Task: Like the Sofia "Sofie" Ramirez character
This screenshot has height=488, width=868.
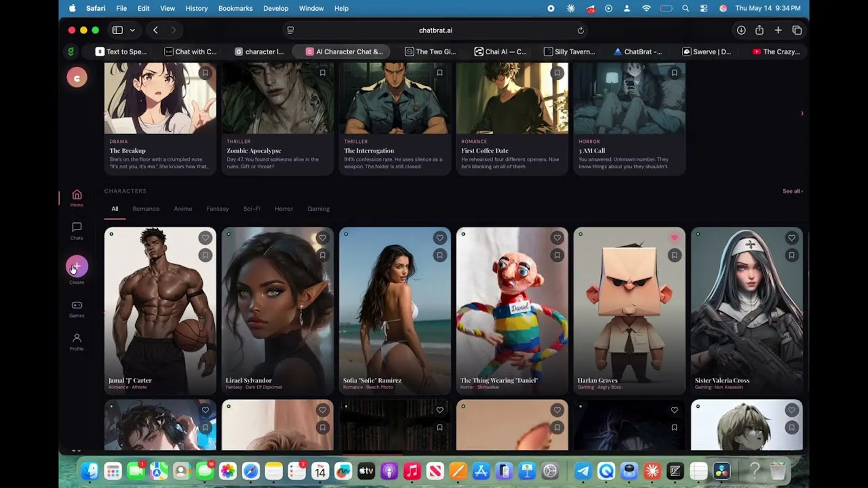Action: (x=439, y=237)
